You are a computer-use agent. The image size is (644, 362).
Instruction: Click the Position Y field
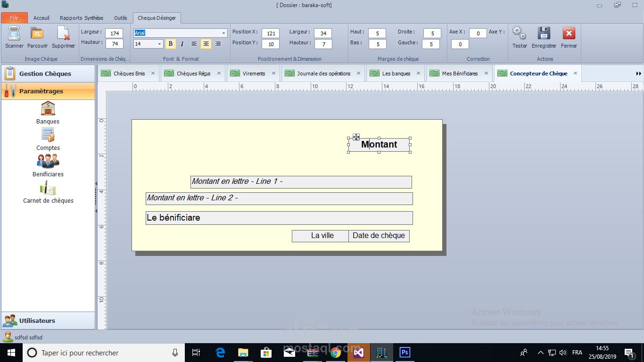(x=271, y=44)
